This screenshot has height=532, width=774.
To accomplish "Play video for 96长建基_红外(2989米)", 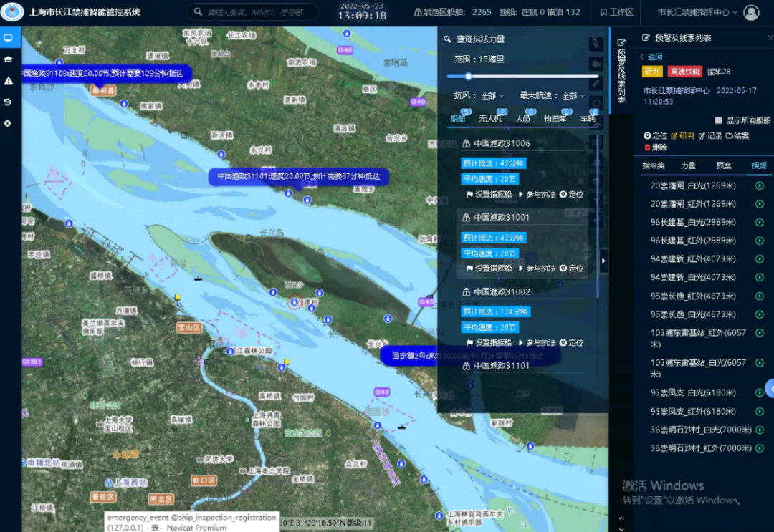I will 759,241.
